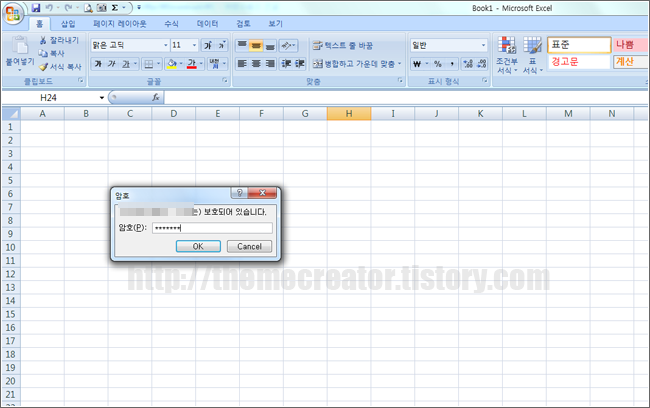The height and width of the screenshot is (408, 650).
Task: Switch to the 검토 tab
Action: (243, 24)
